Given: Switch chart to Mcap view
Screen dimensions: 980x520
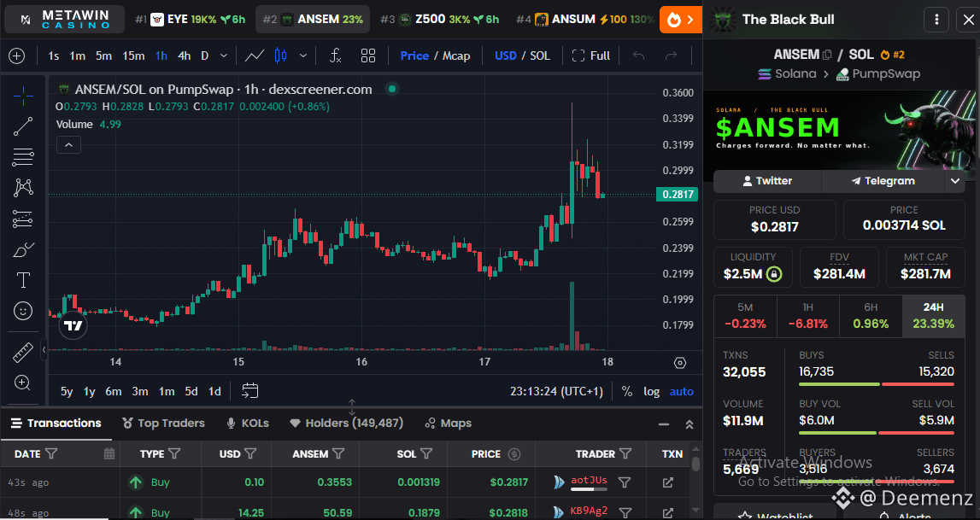Looking at the screenshot, I should (x=456, y=56).
